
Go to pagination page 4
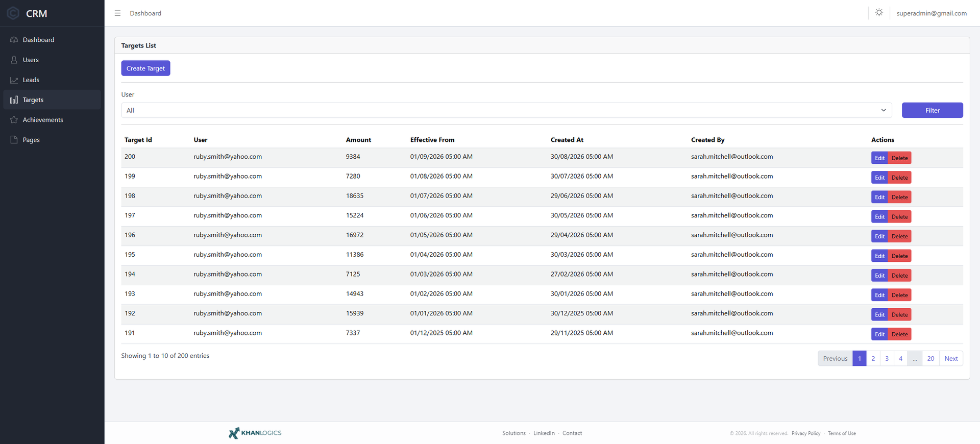(901, 359)
